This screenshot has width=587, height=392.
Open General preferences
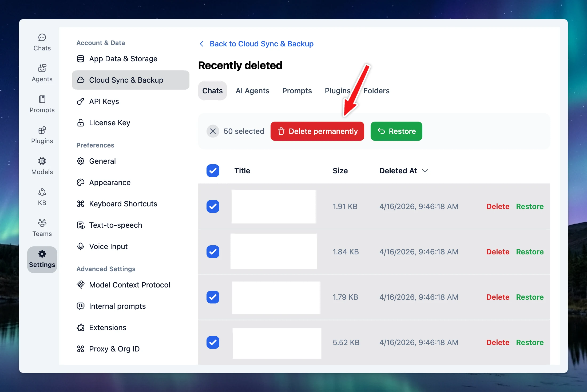(x=130, y=161)
